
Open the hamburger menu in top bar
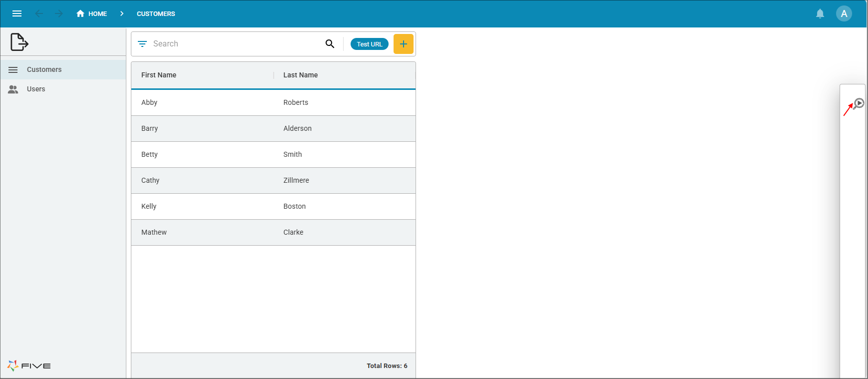click(x=17, y=13)
